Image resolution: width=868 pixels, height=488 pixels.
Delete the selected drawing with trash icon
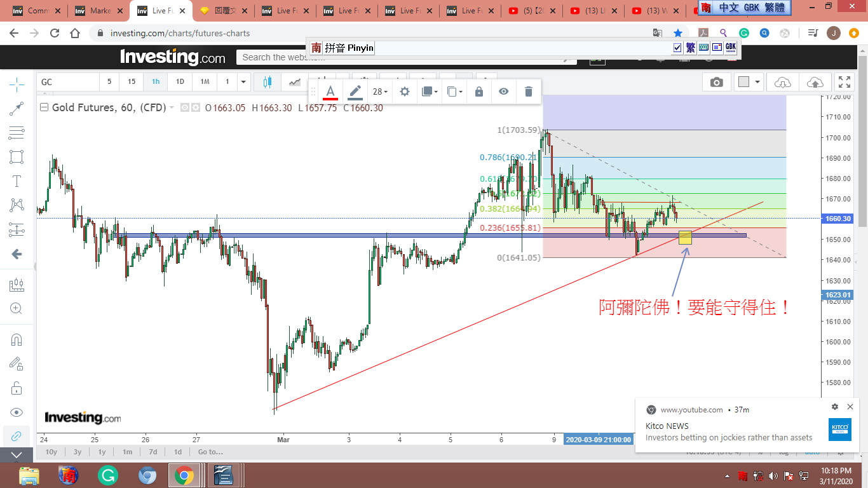(529, 91)
